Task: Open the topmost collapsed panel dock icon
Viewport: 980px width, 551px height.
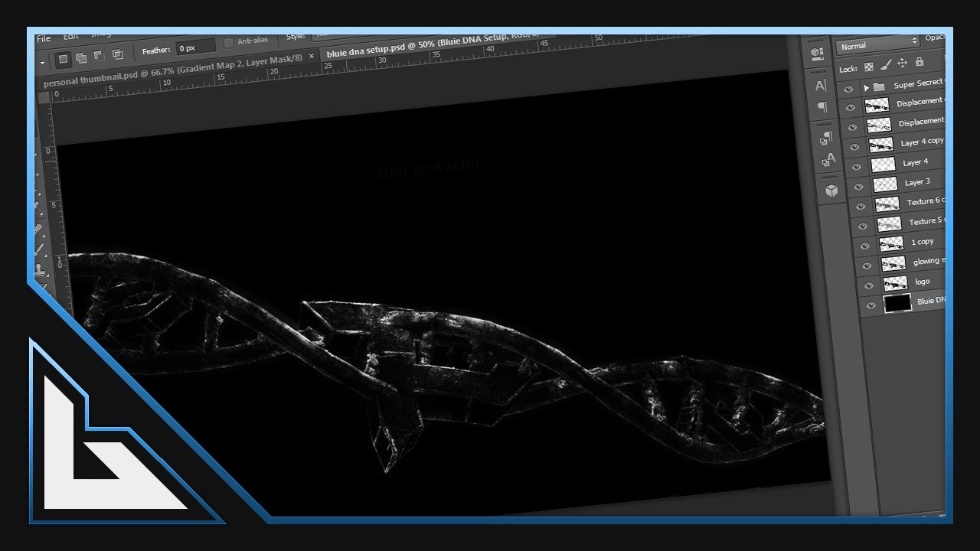Action: point(817,54)
